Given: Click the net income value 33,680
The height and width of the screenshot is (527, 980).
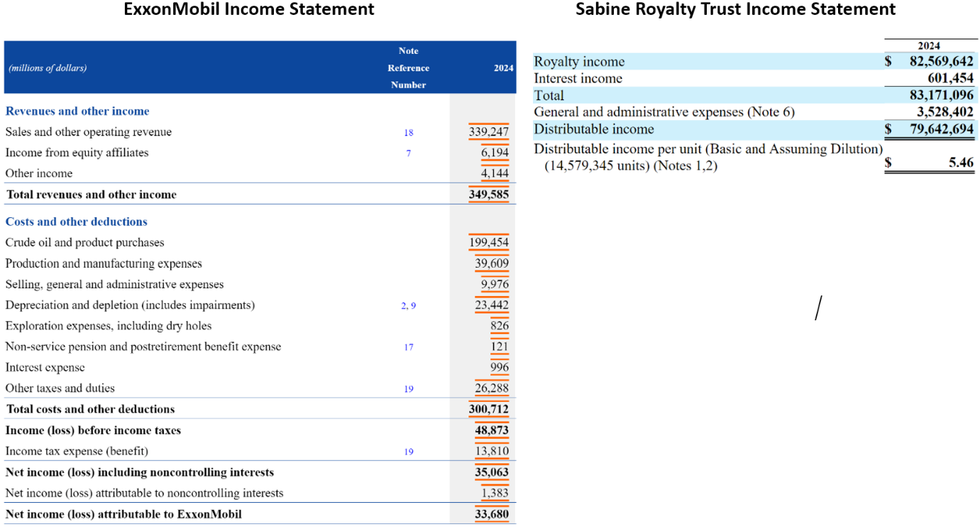Looking at the screenshot, I should tap(491, 514).
